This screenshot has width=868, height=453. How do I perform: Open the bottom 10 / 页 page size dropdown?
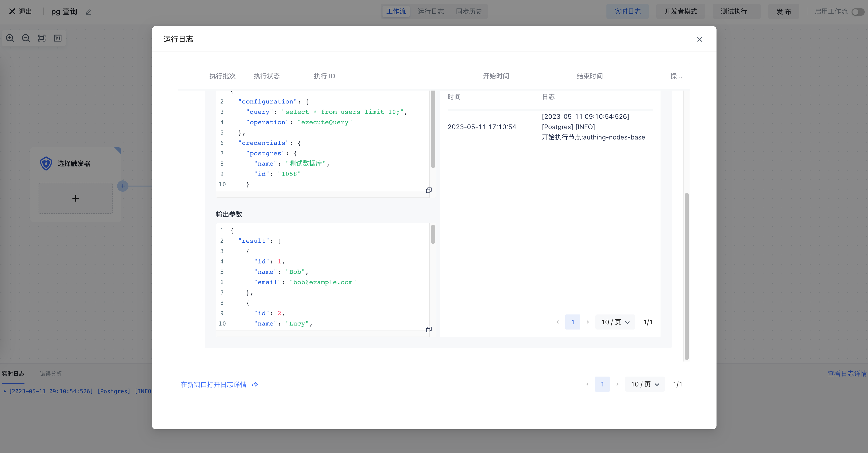[x=645, y=384]
